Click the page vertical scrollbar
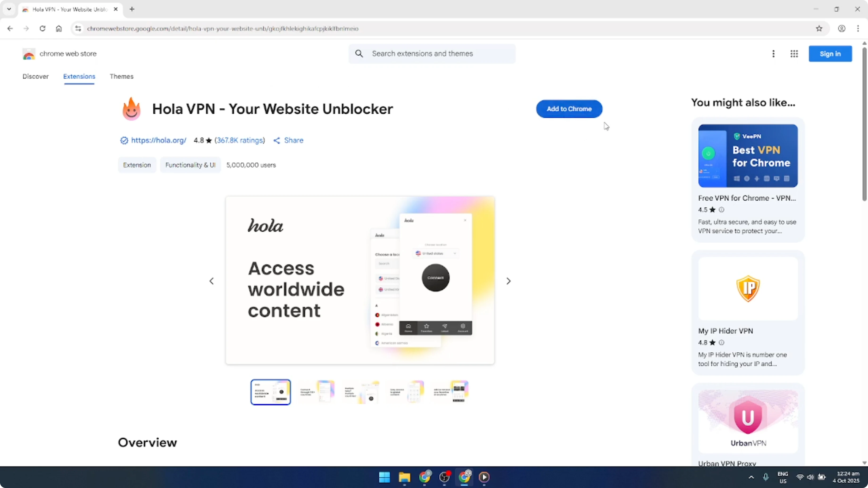The width and height of the screenshot is (868, 488). tap(864, 124)
